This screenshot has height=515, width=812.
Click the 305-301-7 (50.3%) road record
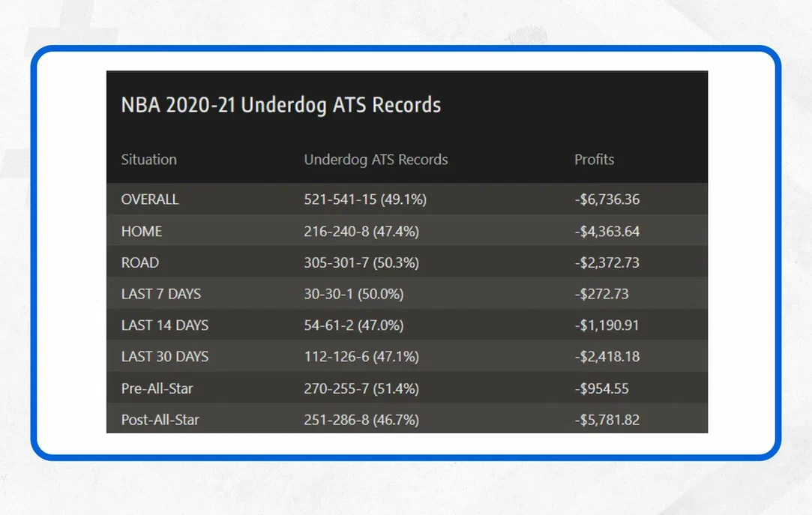(361, 263)
